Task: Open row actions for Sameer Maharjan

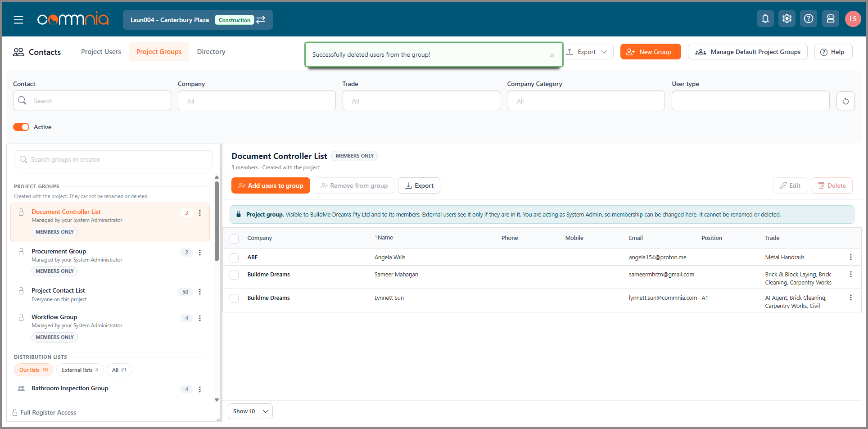Action: (x=851, y=274)
